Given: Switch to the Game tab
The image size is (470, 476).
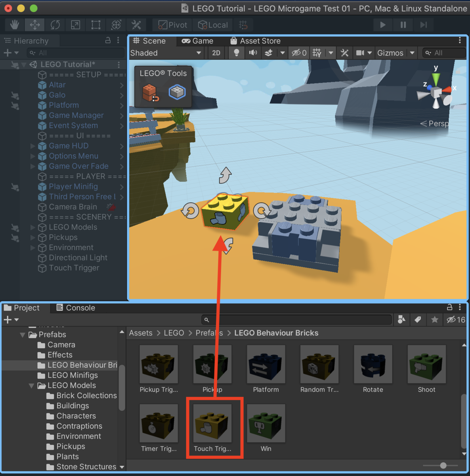Looking at the screenshot, I should coord(197,41).
